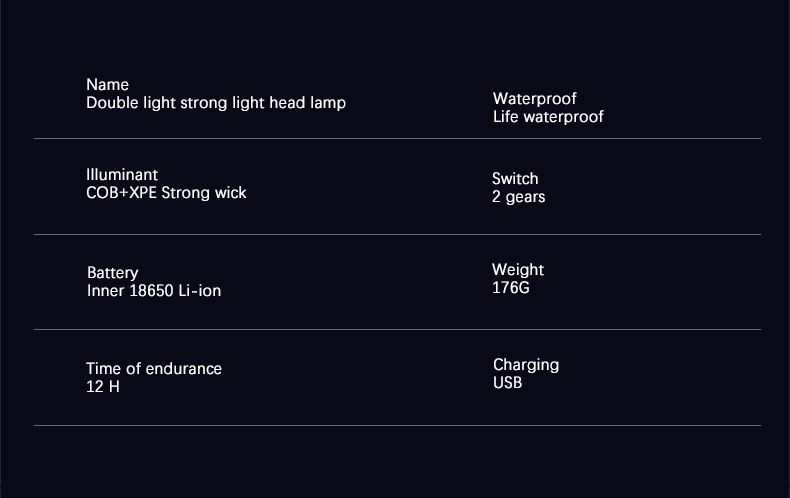This screenshot has height=498, width=790.
Task: Select the '176G' weight value
Action: coord(510,288)
